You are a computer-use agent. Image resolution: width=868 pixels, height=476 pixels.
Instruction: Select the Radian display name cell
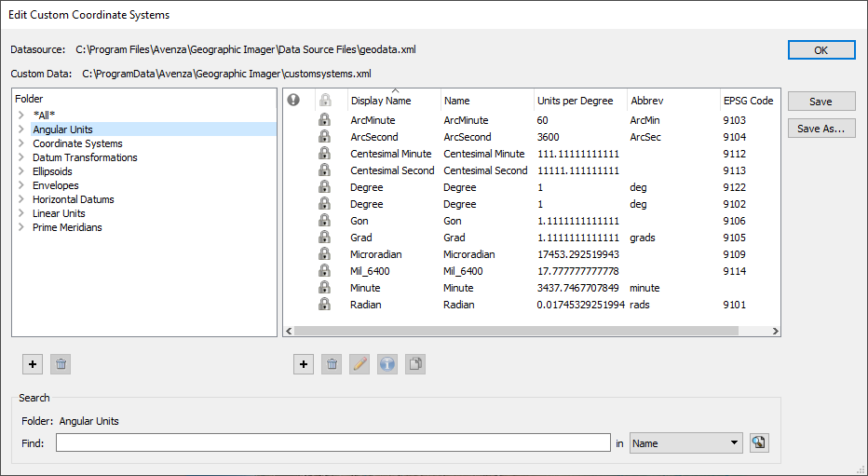[366, 305]
